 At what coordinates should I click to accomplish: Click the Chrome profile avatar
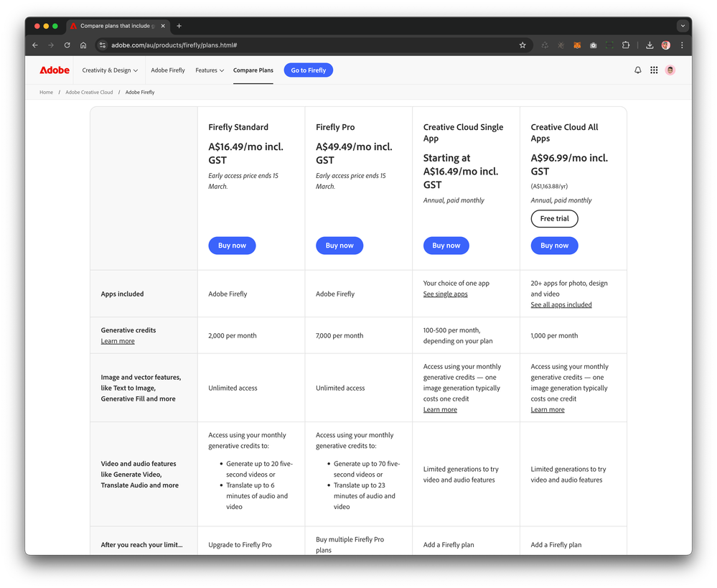point(666,45)
